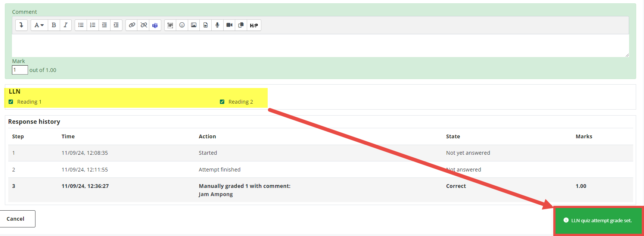Insert an image into the comment
This screenshot has width=644, height=236.
pos(194,25)
